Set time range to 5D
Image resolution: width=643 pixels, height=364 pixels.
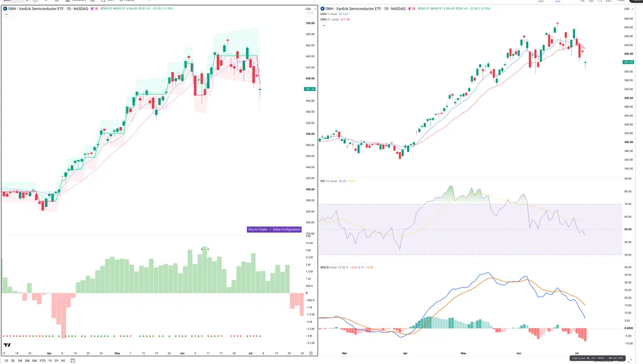pos(13,361)
